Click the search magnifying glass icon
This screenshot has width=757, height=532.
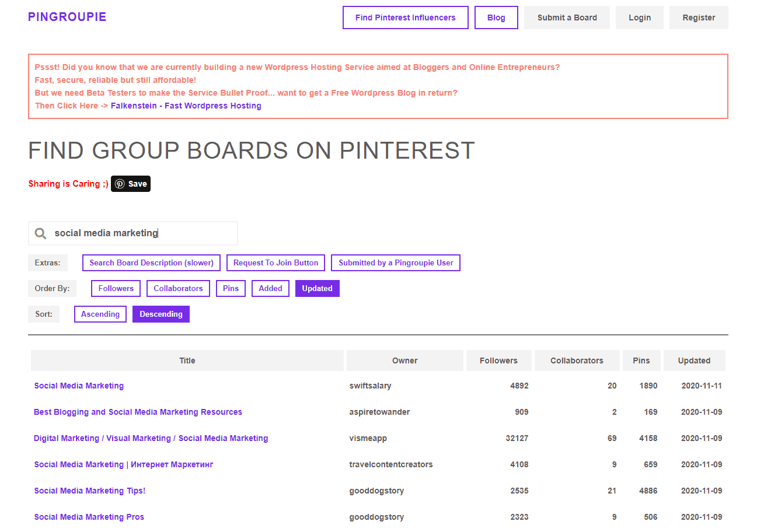pos(40,233)
